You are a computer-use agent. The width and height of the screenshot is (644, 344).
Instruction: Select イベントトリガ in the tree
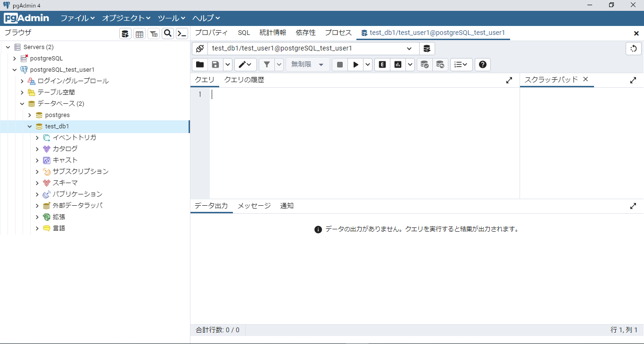tap(74, 138)
